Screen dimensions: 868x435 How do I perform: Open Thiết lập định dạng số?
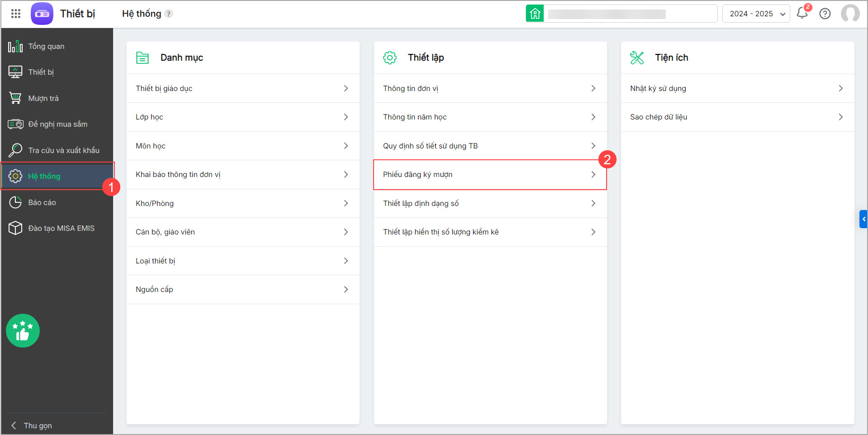click(x=490, y=203)
